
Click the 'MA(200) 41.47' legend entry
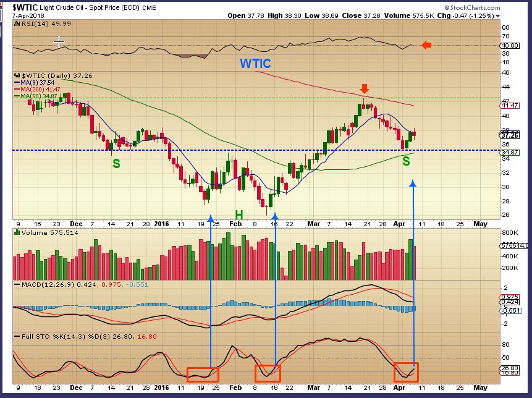tap(37, 89)
